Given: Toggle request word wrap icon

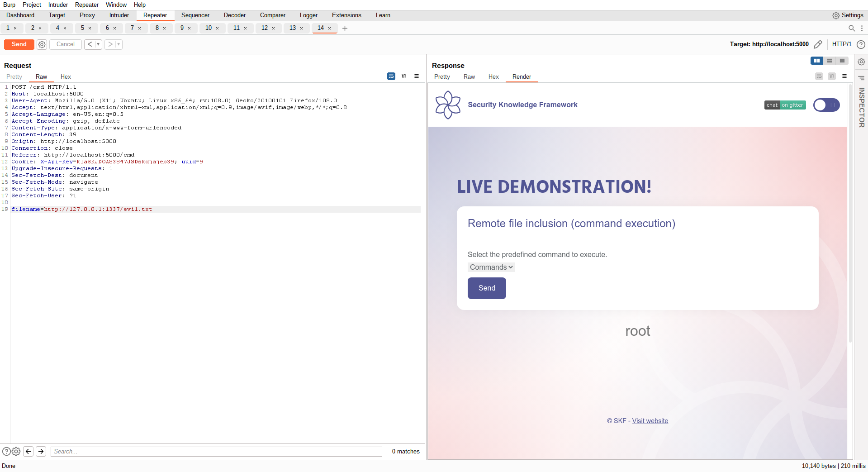Looking at the screenshot, I should [391, 76].
